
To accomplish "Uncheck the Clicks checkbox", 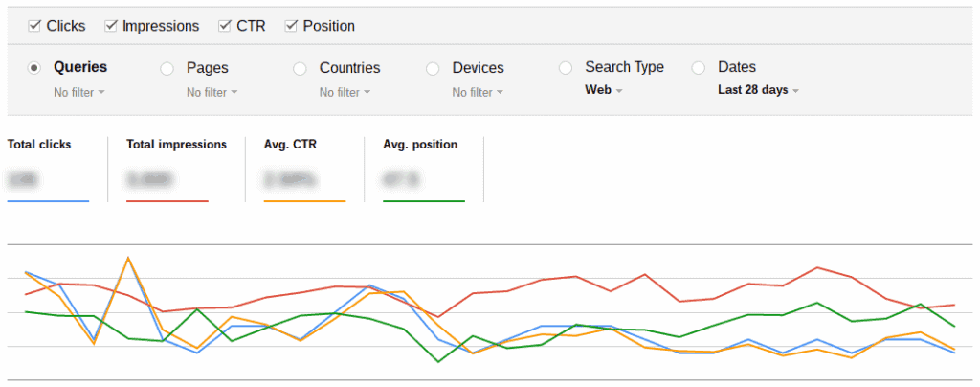I will pyautogui.click(x=35, y=26).
